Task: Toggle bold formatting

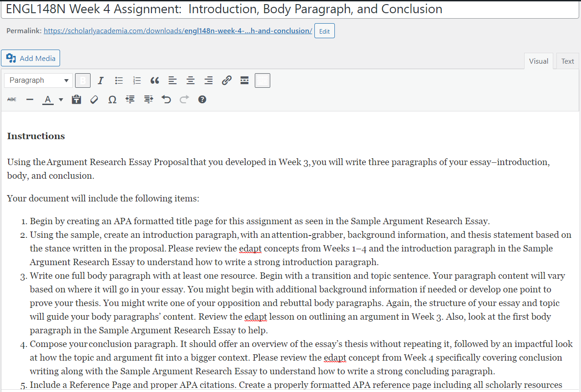Action: coord(83,80)
